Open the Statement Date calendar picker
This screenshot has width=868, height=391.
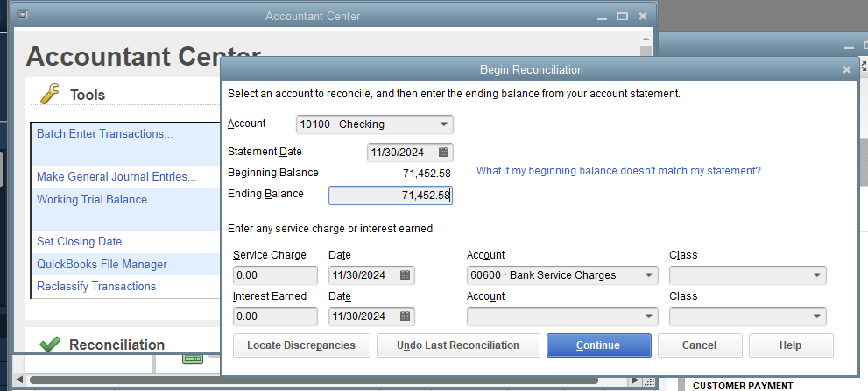click(x=444, y=152)
